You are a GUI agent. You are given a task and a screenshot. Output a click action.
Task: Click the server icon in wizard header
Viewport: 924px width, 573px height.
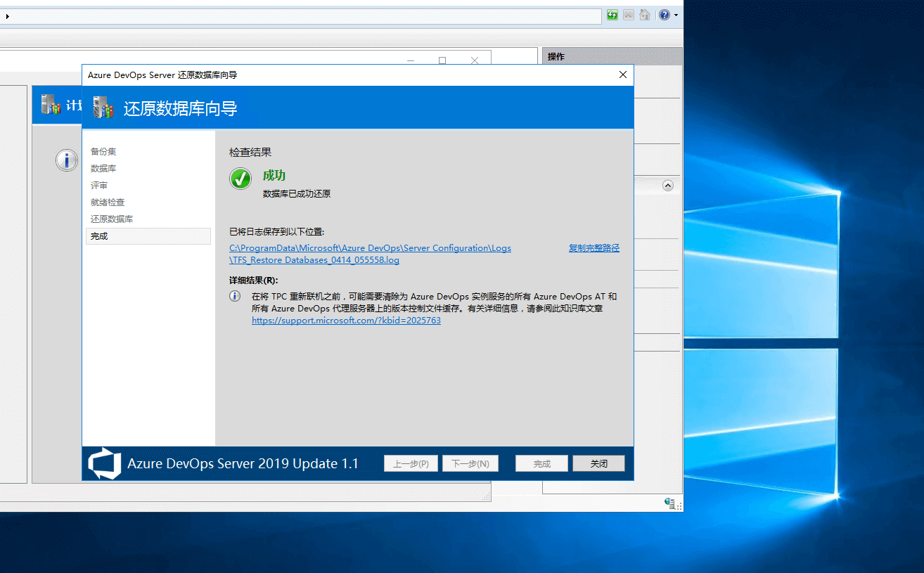(x=103, y=108)
